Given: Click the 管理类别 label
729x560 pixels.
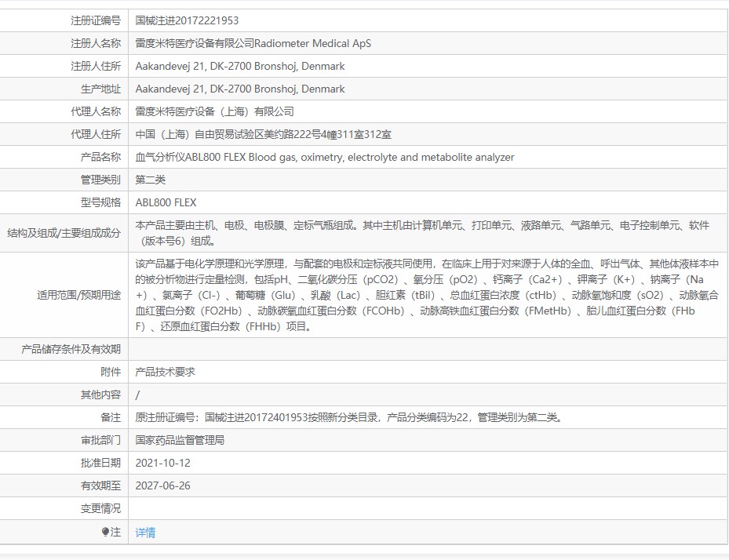Looking at the screenshot, I should pos(101,180).
